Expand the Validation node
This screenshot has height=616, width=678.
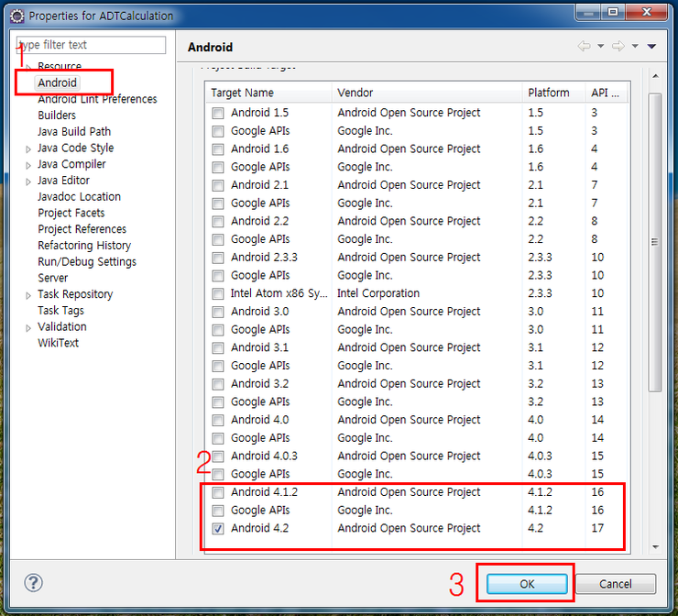(x=28, y=328)
